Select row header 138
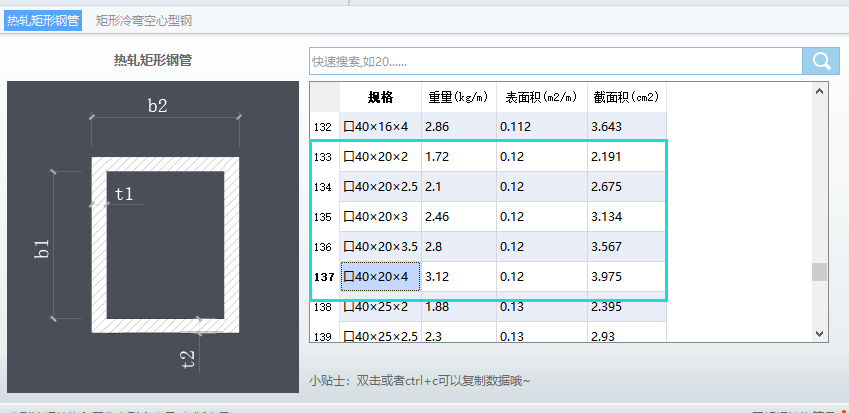This screenshot has height=413, width=849. point(325,307)
